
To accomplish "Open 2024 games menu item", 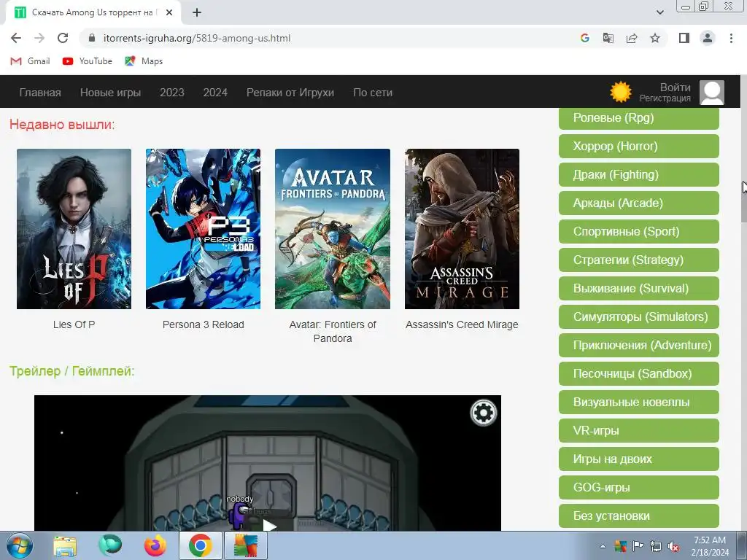I will (x=215, y=93).
